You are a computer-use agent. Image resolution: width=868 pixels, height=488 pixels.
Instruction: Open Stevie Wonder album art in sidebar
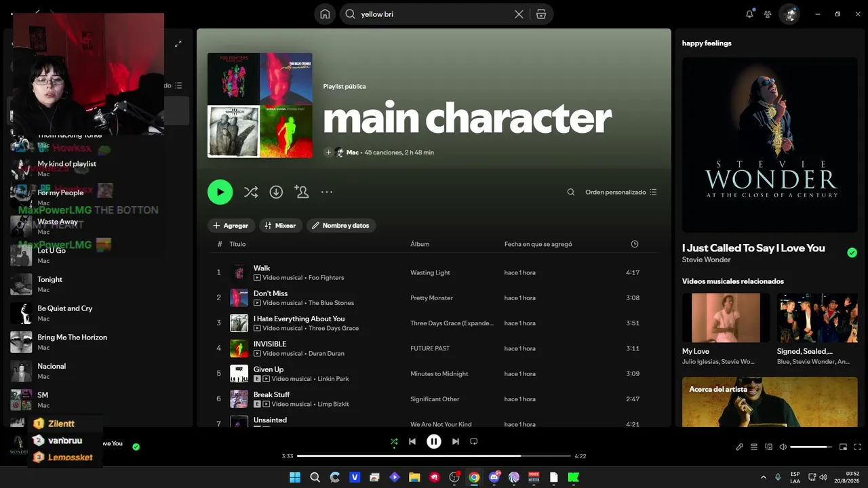(x=770, y=145)
